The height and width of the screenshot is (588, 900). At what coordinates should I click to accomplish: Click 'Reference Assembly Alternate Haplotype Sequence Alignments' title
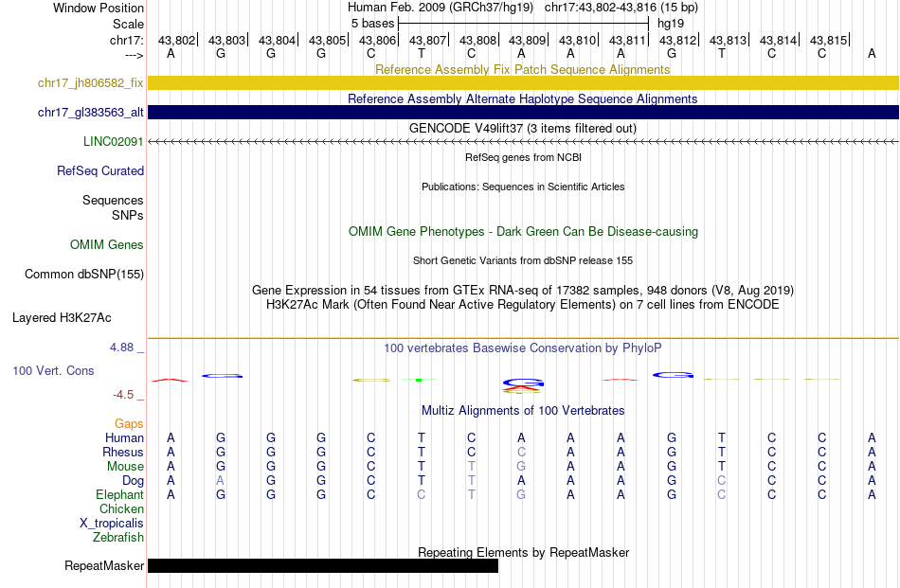point(522,98)
